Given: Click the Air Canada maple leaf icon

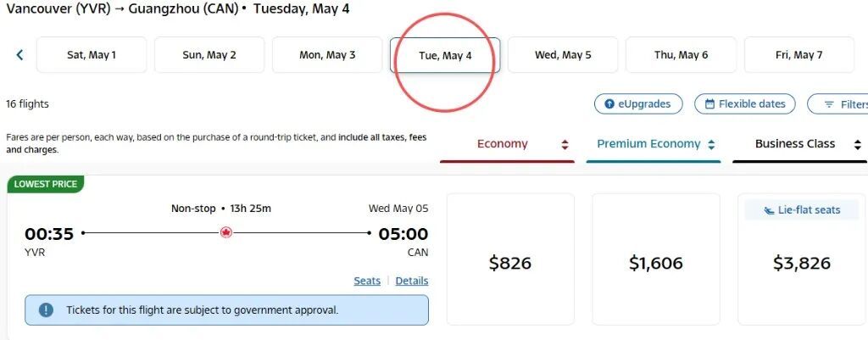Looking at the screenshot, I should tap(225, 232).
